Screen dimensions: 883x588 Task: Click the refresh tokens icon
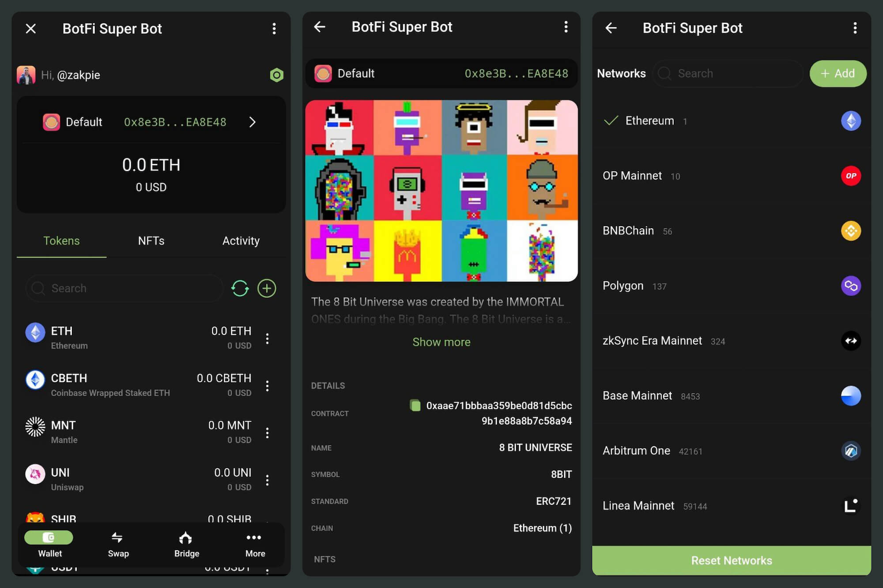[240, 288]
